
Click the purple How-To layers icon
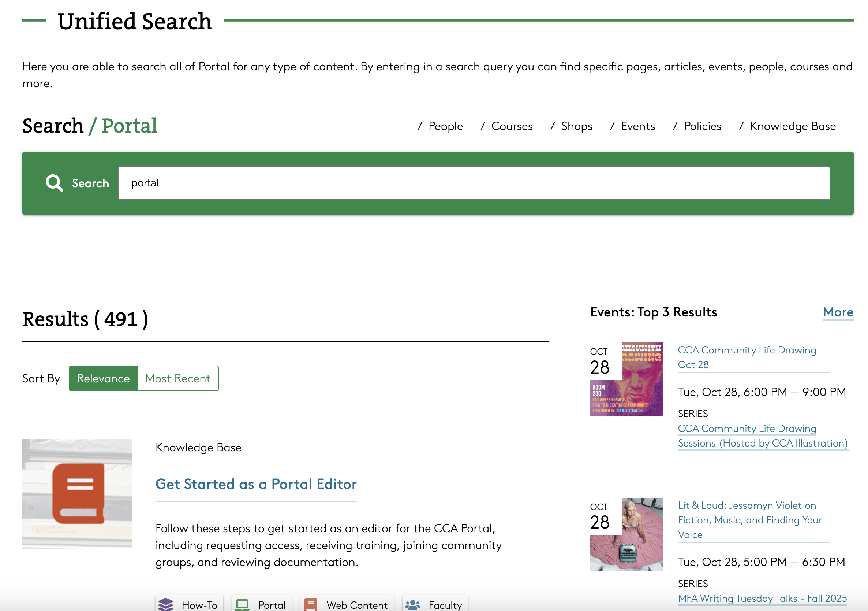point(167,604)
